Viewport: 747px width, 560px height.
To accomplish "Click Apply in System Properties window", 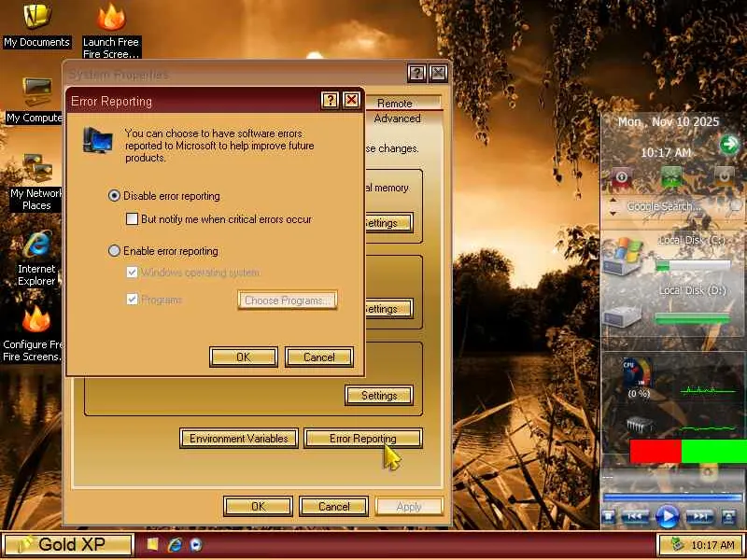I will (x=409, y=506).
